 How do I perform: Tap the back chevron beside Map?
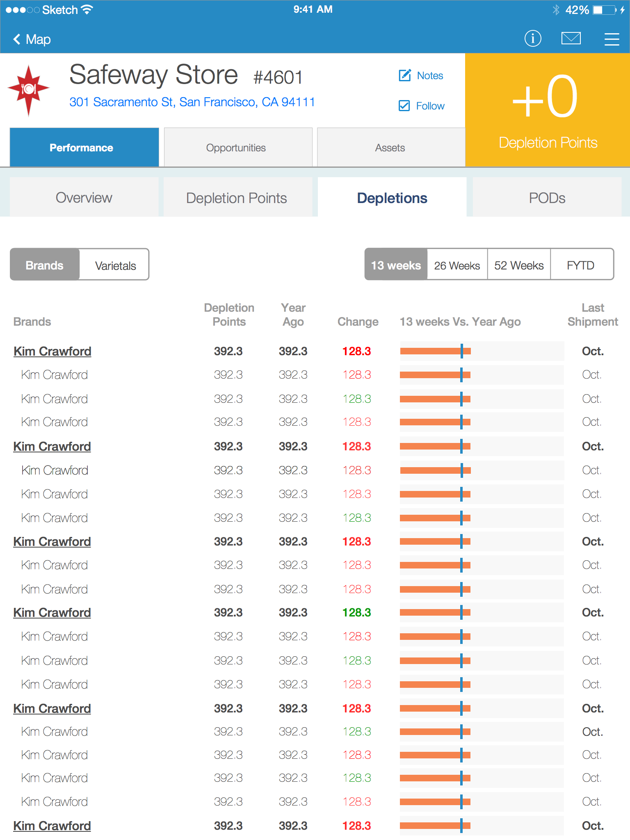[x=17, y=39]
